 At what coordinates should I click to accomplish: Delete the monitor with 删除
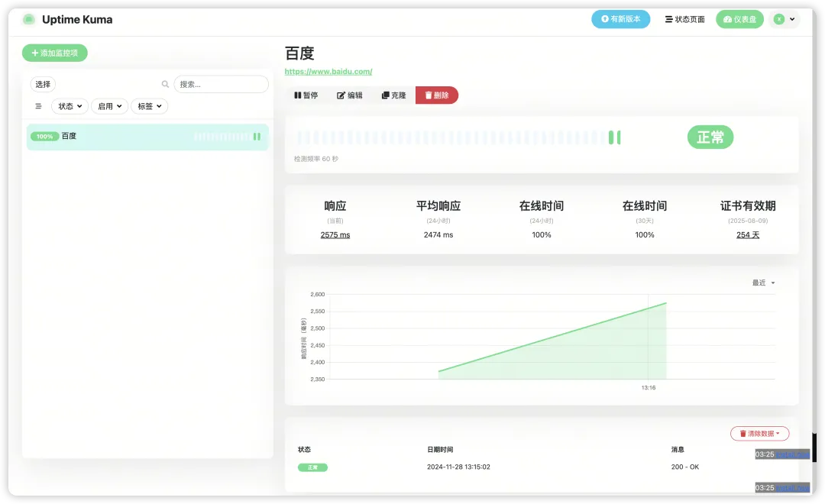tap(437, 95)
